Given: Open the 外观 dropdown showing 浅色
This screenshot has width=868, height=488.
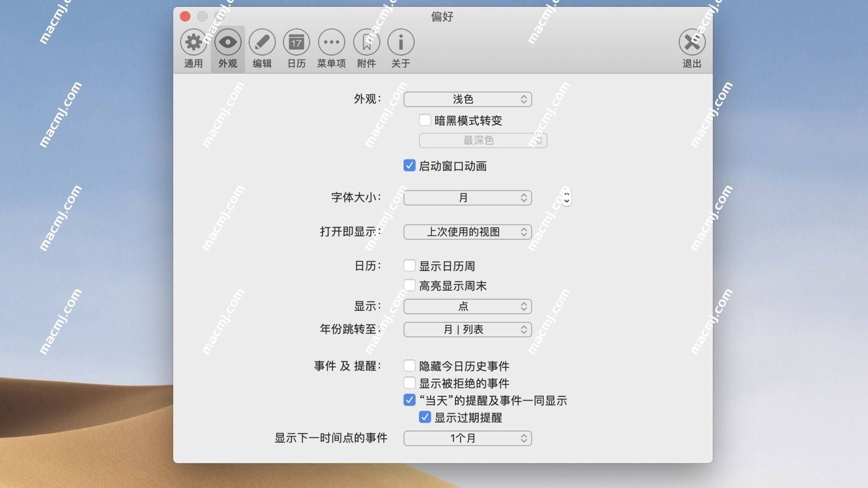Looking at the screenshot, I should [467, 99].
